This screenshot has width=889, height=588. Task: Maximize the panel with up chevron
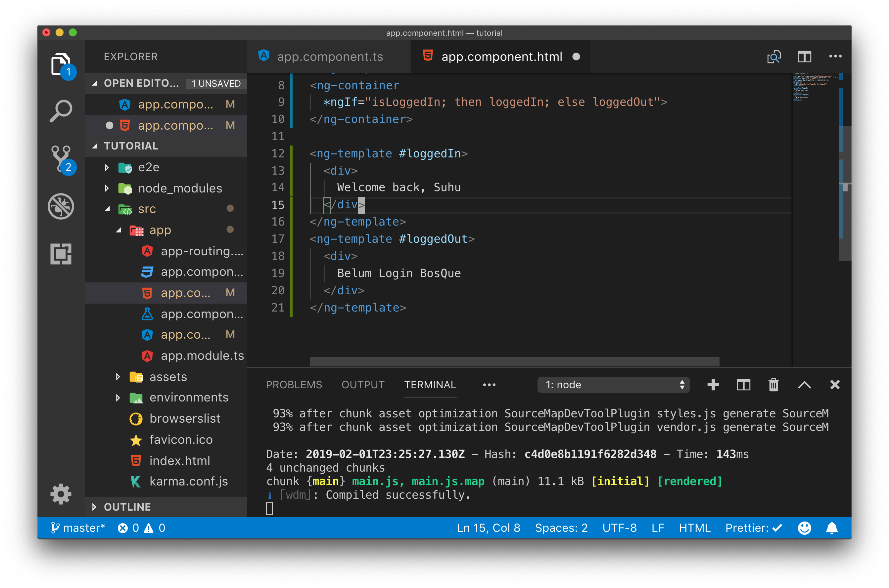pos(805,385)
